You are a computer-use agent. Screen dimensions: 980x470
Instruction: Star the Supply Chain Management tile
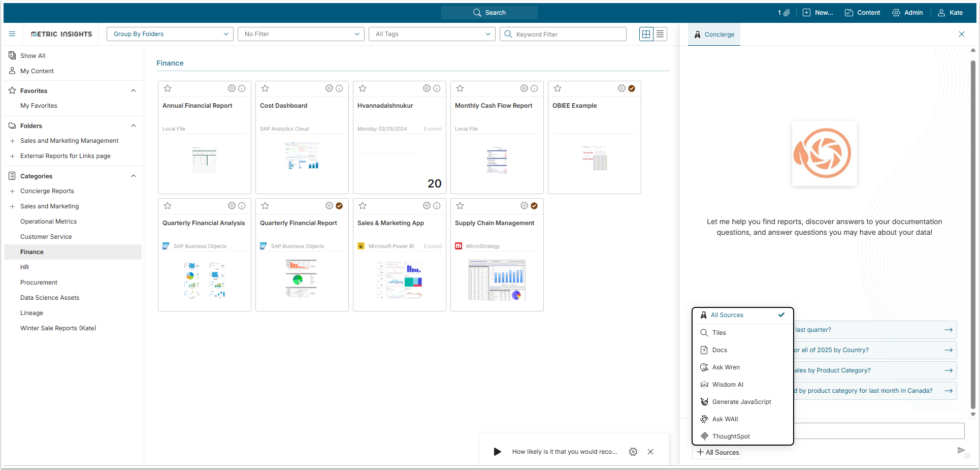[x=460, y=206]
